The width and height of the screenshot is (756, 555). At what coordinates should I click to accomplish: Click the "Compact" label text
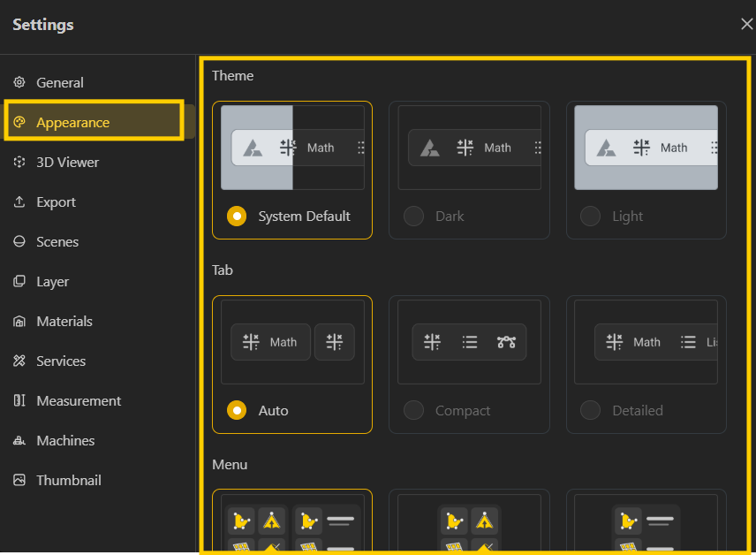pos(463,411)
